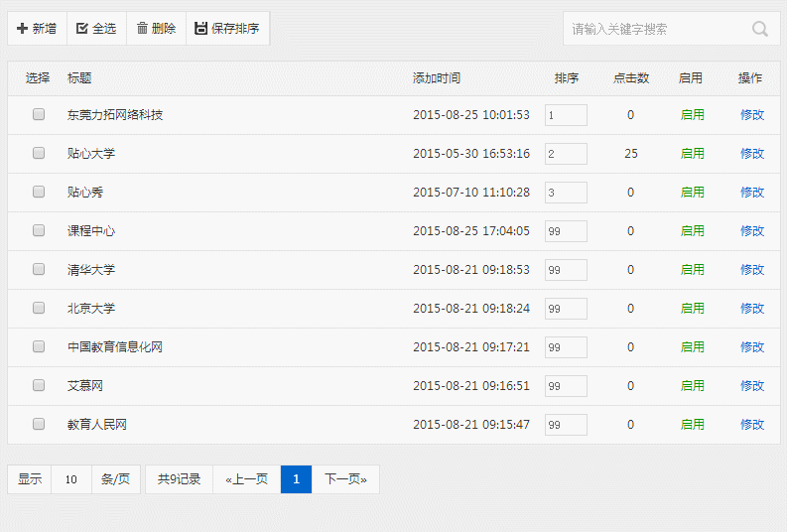
Task: Click the keyword search input field
Action: 655,29
